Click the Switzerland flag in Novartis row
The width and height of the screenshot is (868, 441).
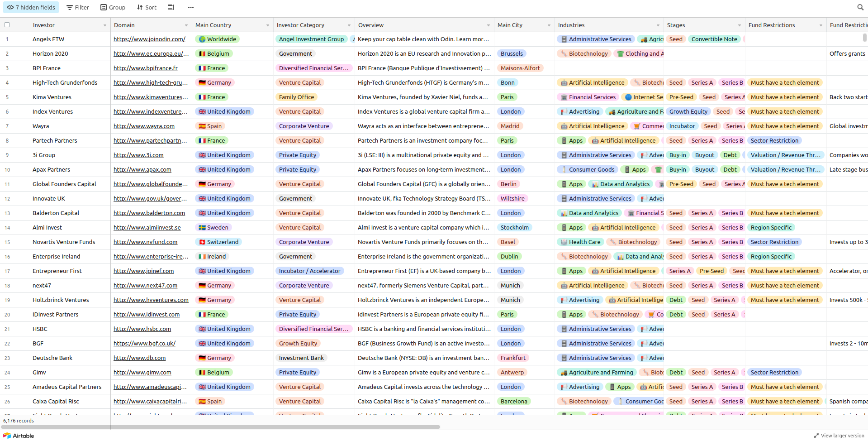click(202, 242)
